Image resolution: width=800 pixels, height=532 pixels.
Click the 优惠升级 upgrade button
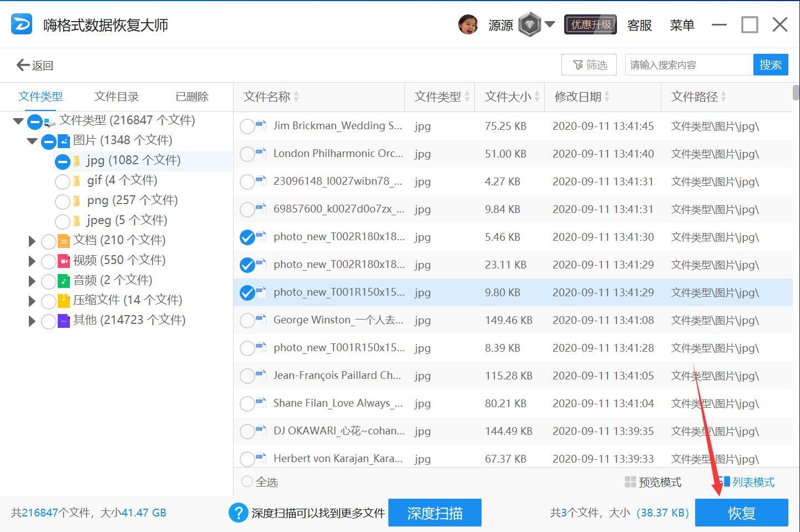[x=591, y=25]
